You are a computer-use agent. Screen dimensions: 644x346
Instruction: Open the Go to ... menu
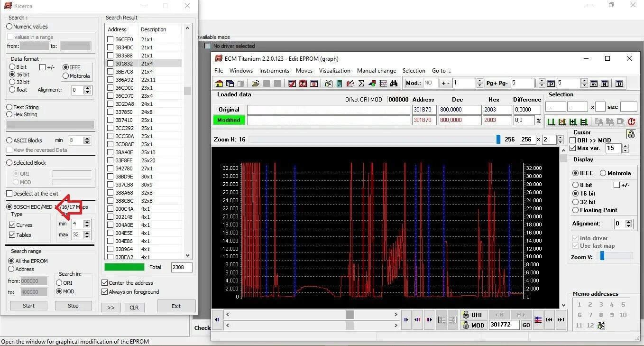click(x=442, y=71)
